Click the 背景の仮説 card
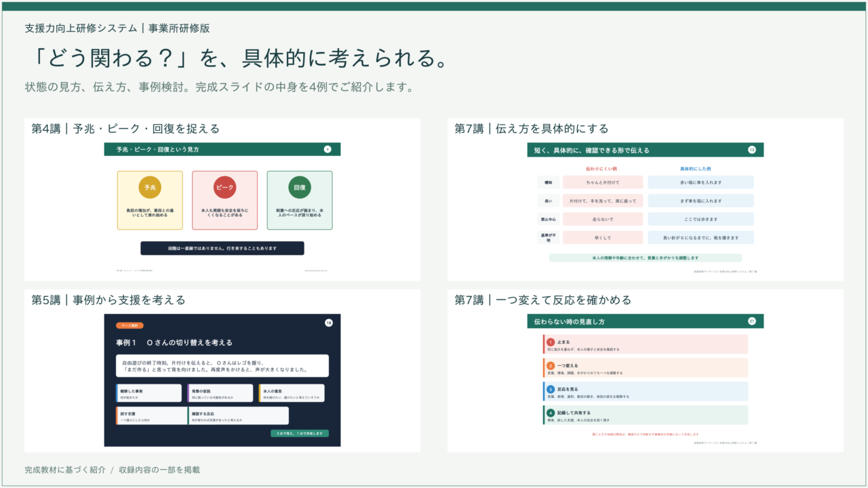Screen dimensions: 868x488 (221, 394)
